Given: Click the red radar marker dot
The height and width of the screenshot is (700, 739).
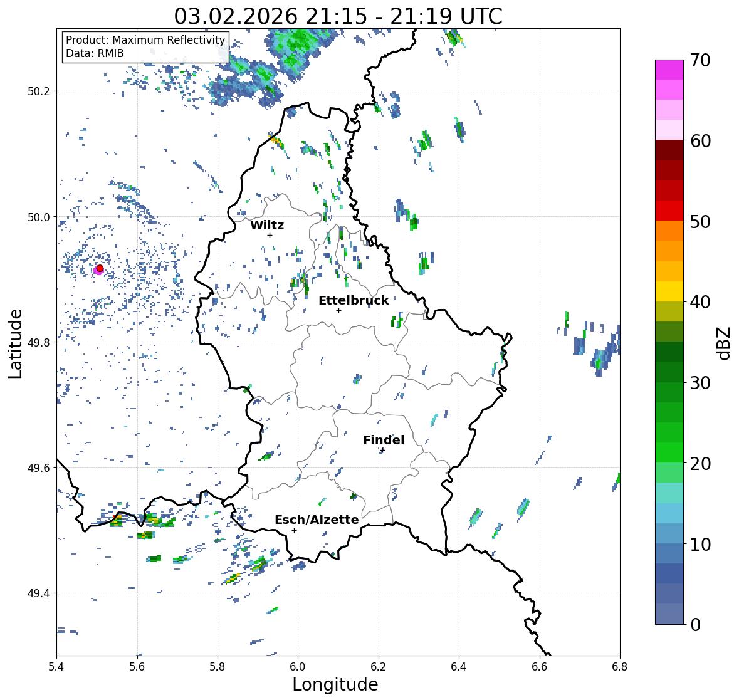Looking at the screenshot, I should [100, 268].
